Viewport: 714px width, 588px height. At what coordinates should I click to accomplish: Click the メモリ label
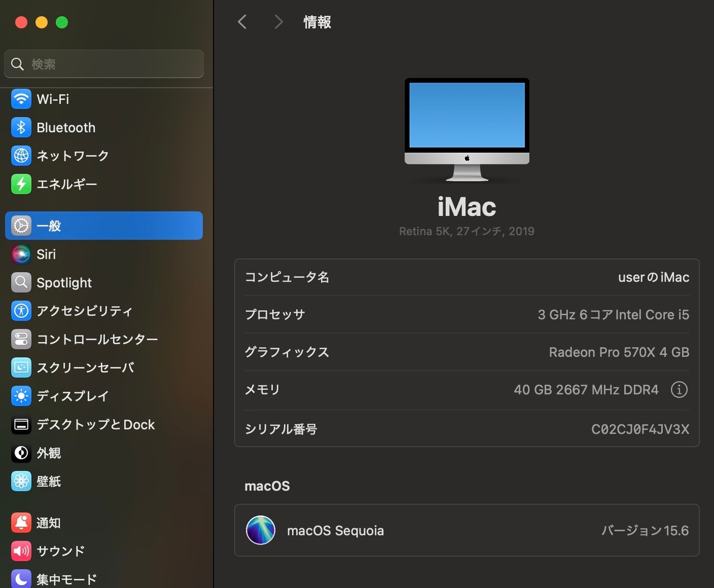[262, 390]
